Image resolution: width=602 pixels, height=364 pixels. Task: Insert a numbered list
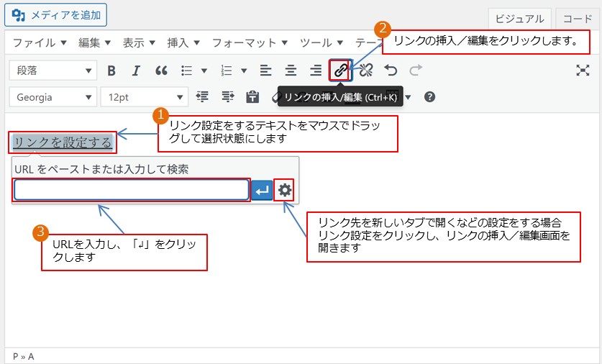point(227,70)
